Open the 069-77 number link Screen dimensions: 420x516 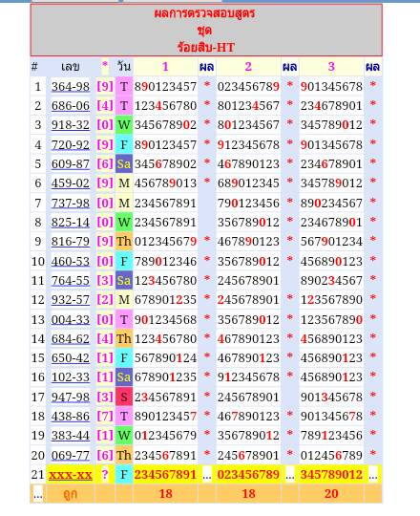pos(71,456)
